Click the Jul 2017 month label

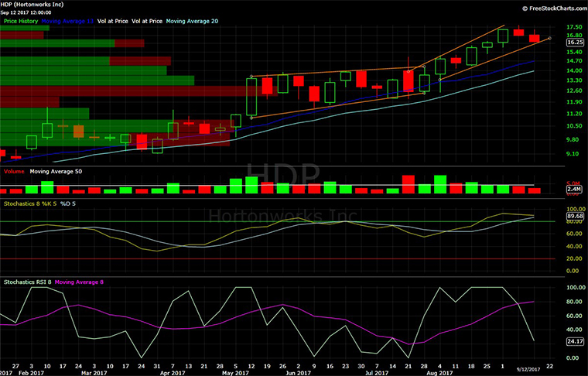click(x=377, y=373)
